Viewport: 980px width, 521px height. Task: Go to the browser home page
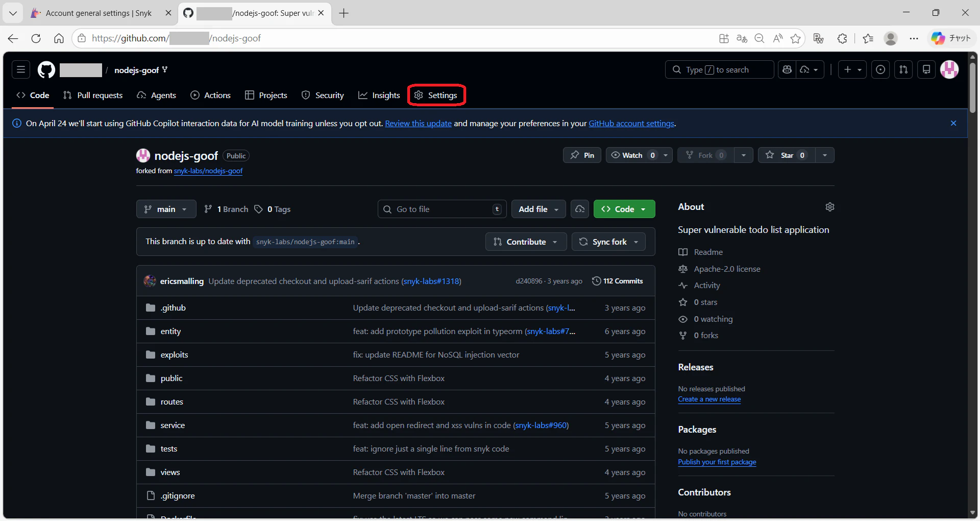59,38
